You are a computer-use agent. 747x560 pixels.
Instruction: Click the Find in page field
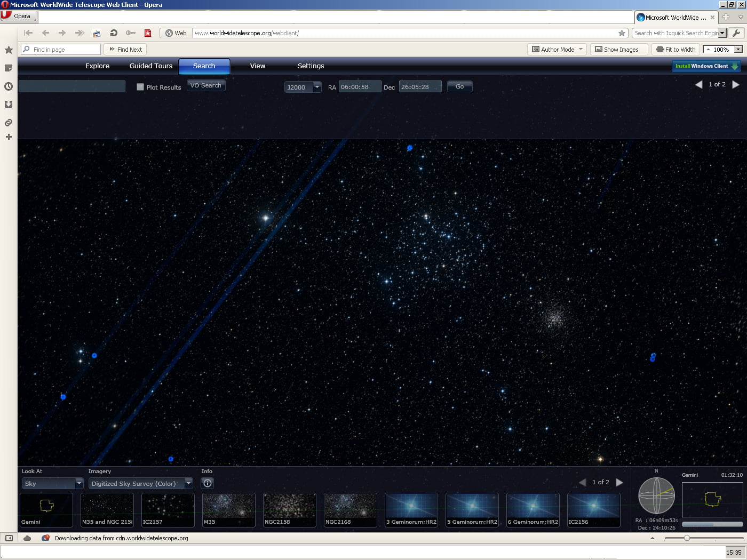pyautogui.click(x=60, y=50)
